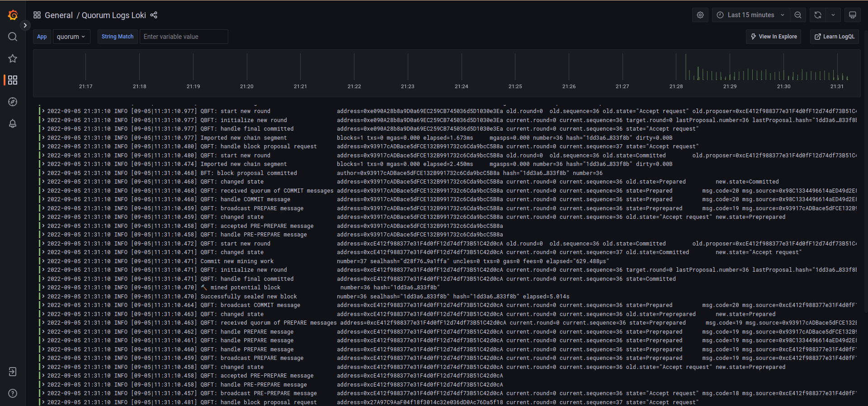The width and height of the screenshot is (868, 406).
Task: Open the Explore compass icon
Action: point(13,102)
